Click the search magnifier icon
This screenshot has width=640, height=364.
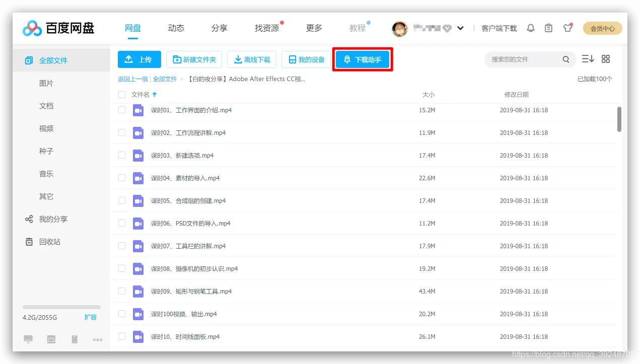(x=566, y=59)
